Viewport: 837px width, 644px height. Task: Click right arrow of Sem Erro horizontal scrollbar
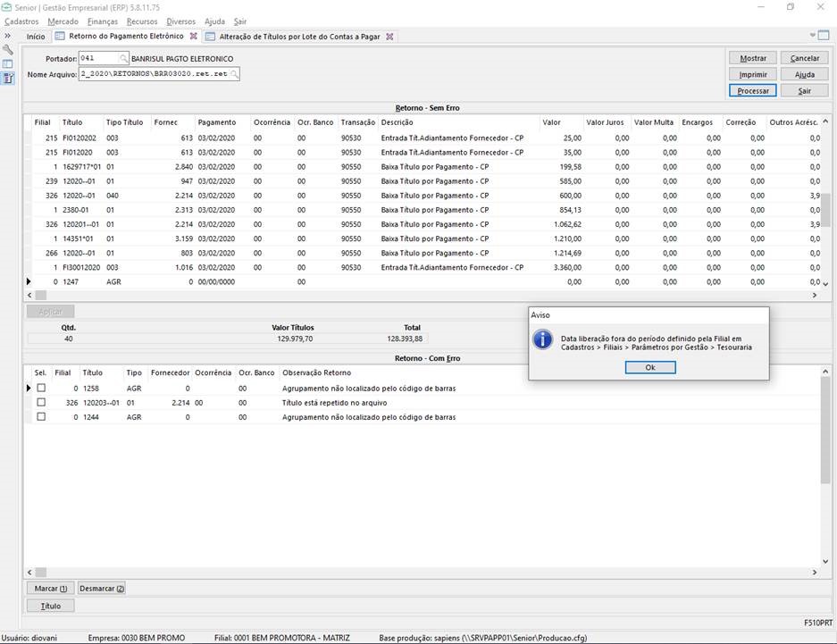coord(814,295)
